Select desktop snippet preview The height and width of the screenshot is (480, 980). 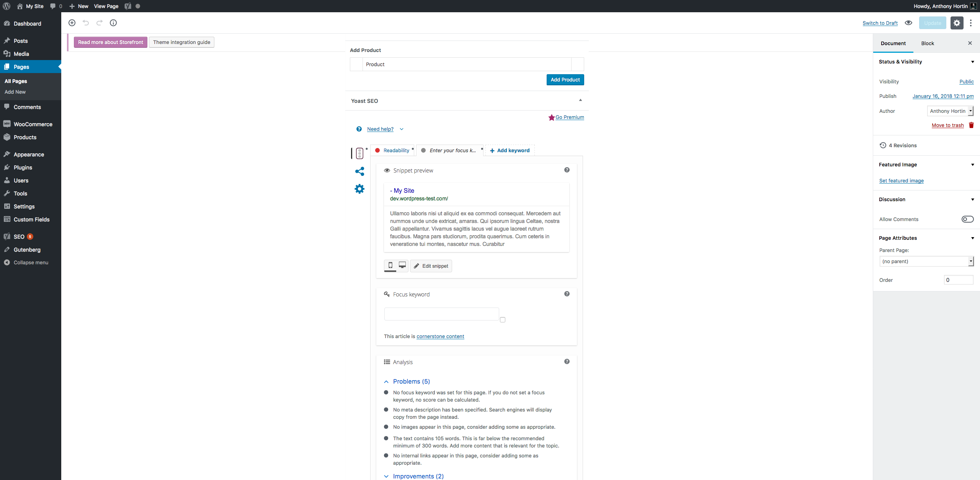tap(402, 265)
